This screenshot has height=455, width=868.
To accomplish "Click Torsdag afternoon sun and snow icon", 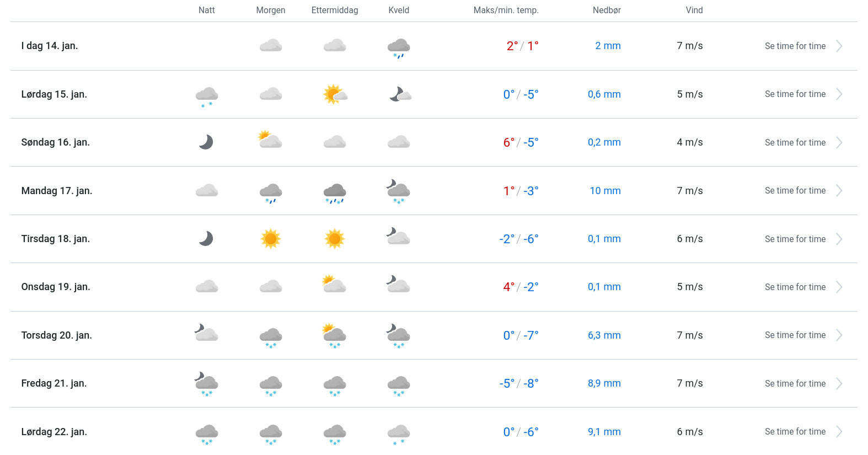I will (x=335, y=336).
